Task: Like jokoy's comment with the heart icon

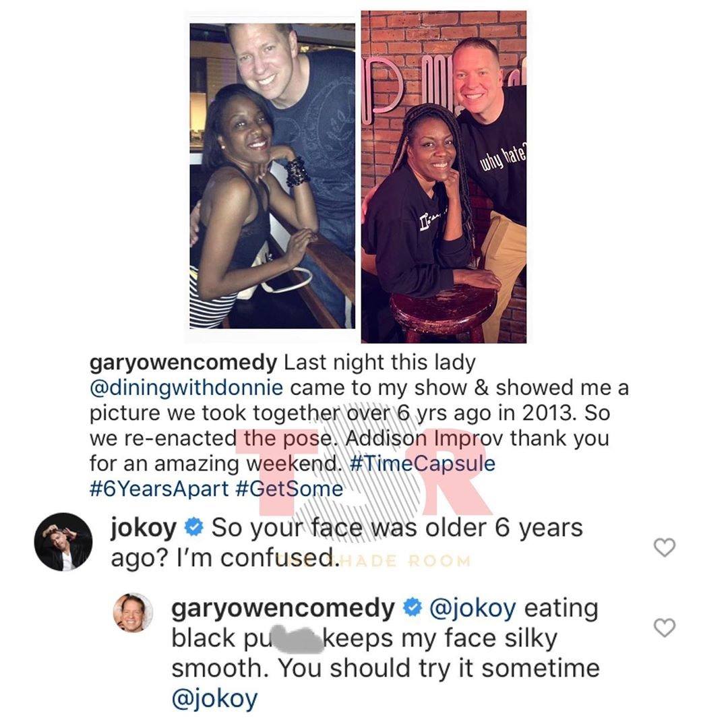Action: pyautogui.click(x=665, y=547)
